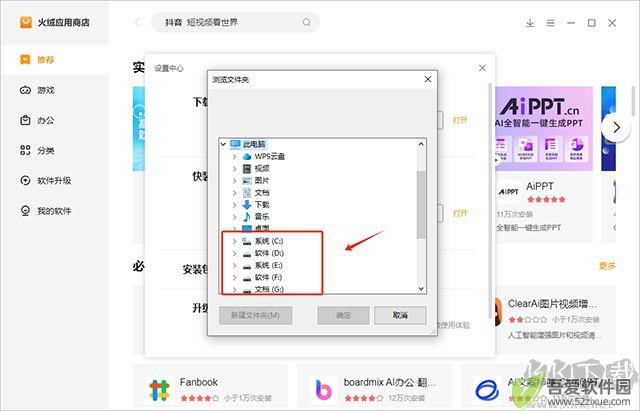Select 此电脑 in the folder tree

pyautogui.click(x=254, y=144)
